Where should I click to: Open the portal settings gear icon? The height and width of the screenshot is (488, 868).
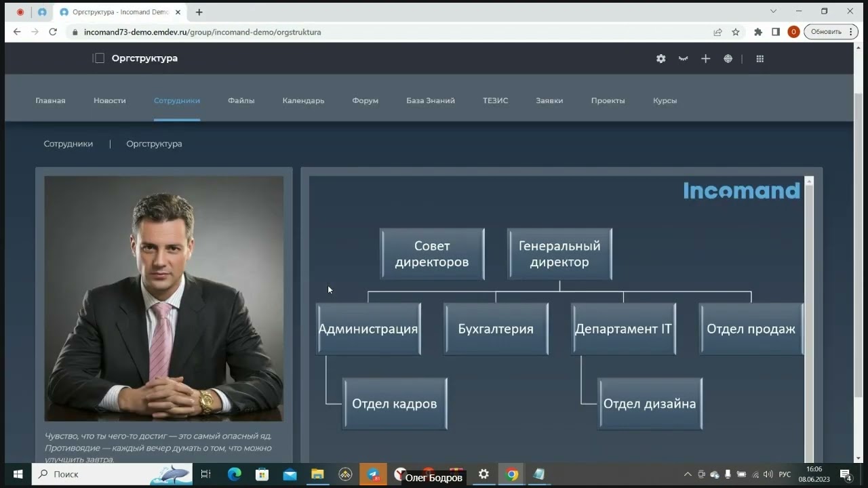point(660,59)
